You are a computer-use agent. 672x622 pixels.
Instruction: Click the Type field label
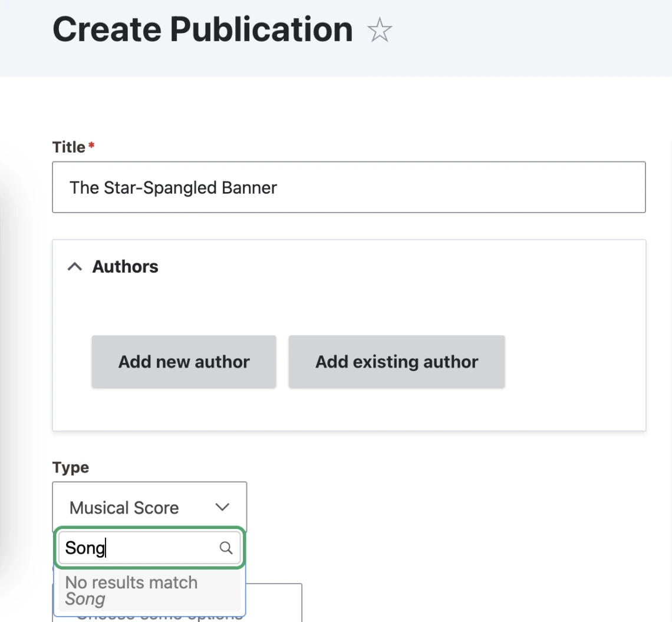pos(70,467)
